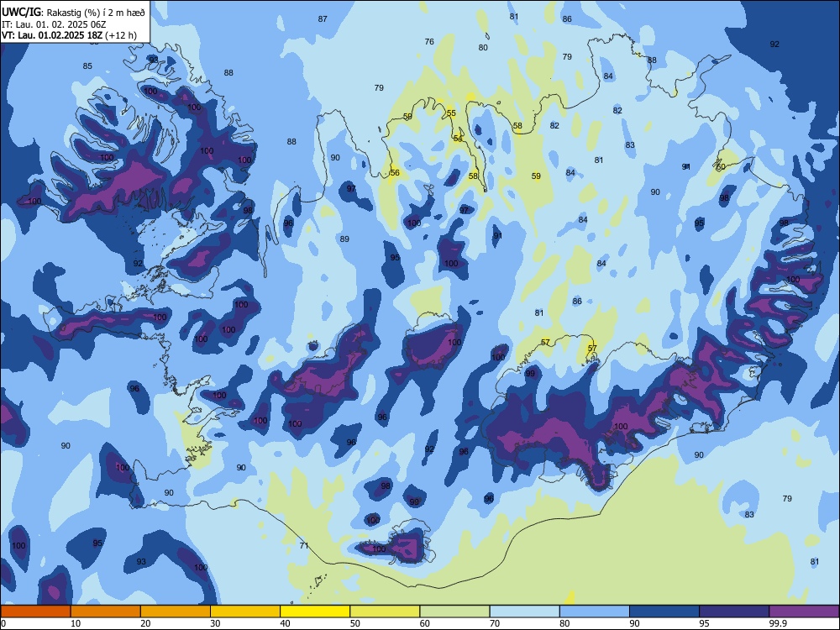Image resolution: width=840 pixels, height=630 pixels.
Task: Click the 'IT: Lau. 01. 02. 2025 06Z' line
Action: pos(54,24)
